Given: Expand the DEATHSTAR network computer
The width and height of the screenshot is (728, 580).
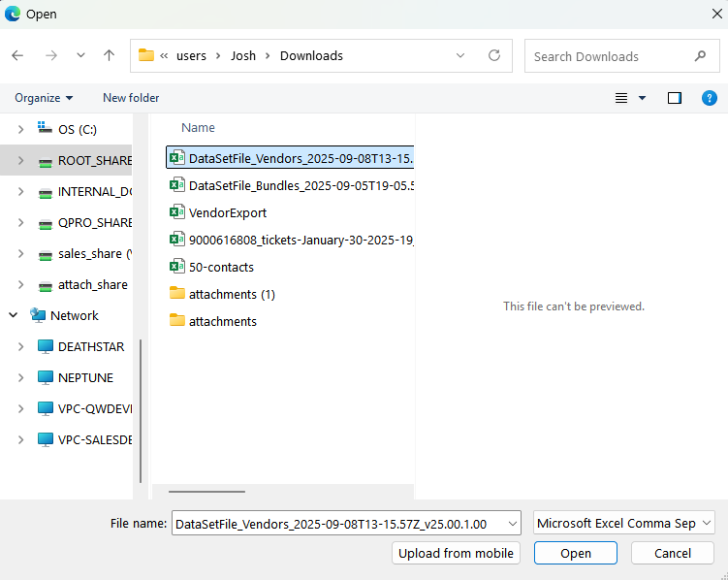Looking at the screenshot, I should click(x=20, y=346).
